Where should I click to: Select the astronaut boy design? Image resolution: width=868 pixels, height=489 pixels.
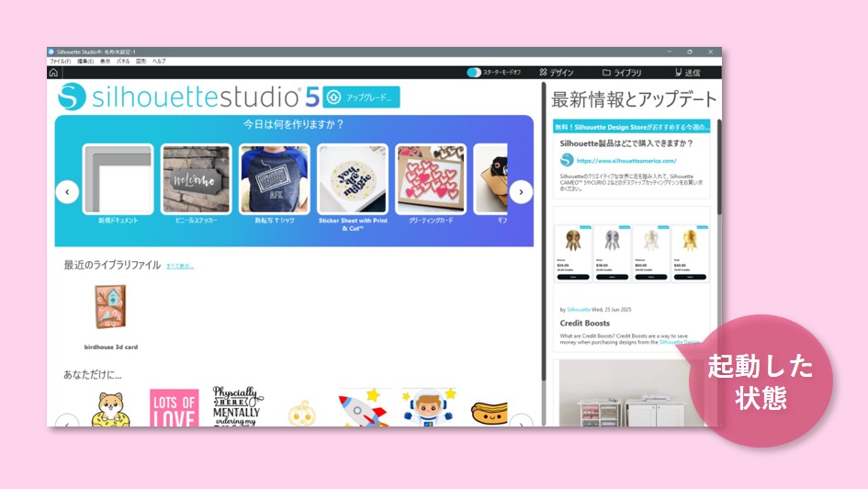coord(429,407)
